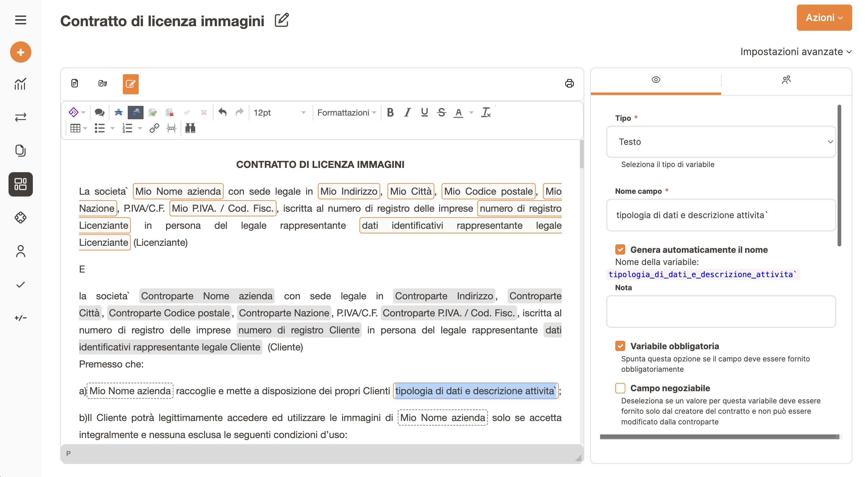Switch to the people signers tab

786,80
